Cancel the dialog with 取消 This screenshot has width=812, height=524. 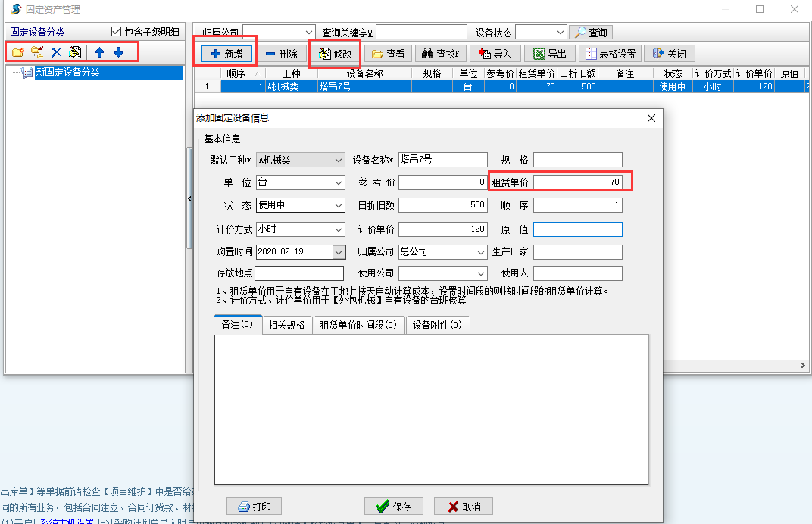tap(463, 507)
